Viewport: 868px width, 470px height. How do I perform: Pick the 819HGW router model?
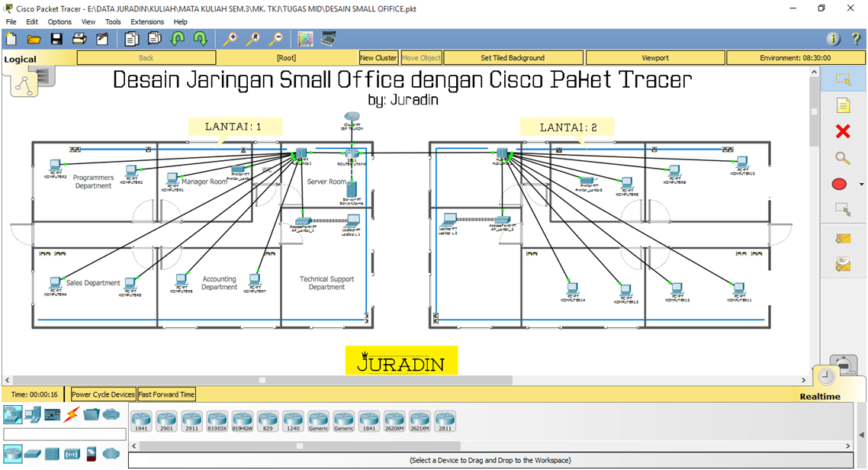(x=243, y=421)
